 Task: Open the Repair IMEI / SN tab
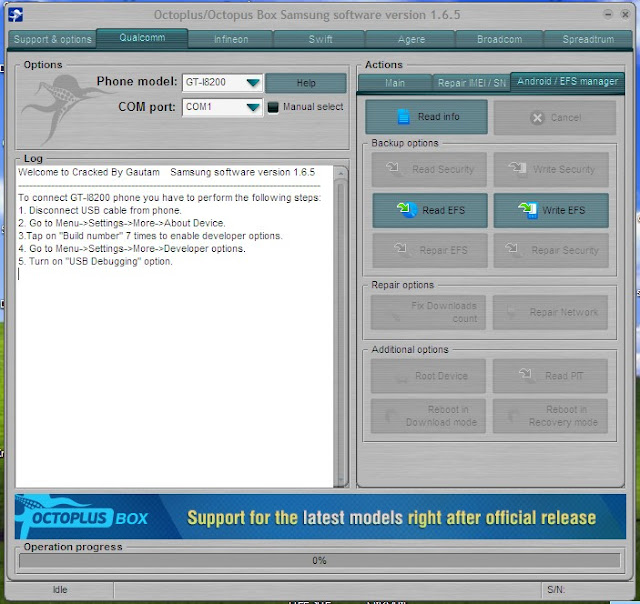(471, 83)
